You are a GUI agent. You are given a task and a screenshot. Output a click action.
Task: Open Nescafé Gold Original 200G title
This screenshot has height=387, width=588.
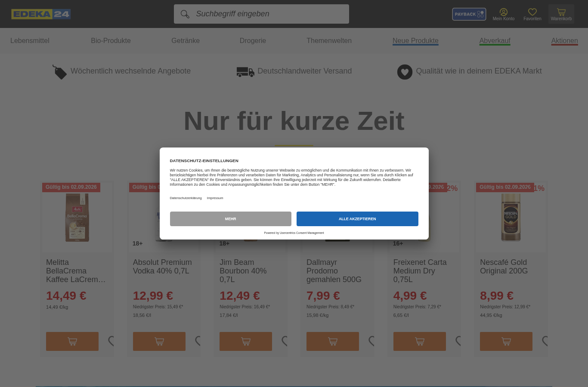coord(504,267)
